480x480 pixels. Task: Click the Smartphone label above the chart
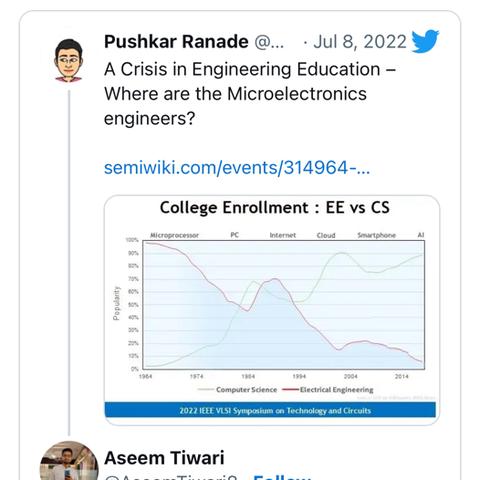376,235
